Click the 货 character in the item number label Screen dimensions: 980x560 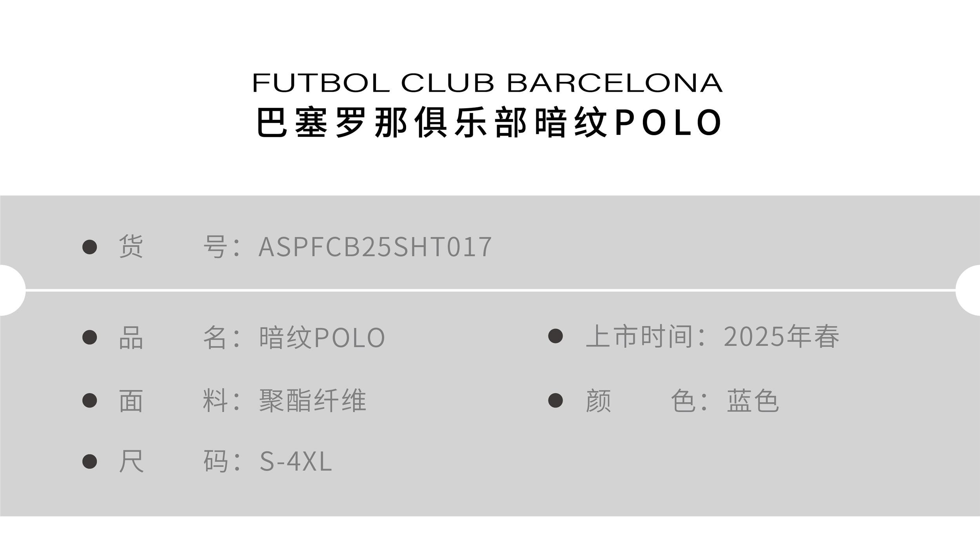point(131,247)
